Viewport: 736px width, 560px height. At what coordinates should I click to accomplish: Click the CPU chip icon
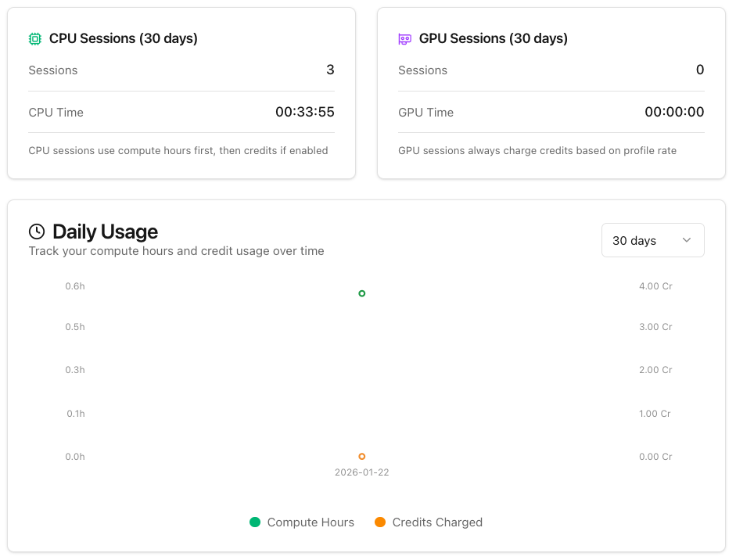point(35,38)
